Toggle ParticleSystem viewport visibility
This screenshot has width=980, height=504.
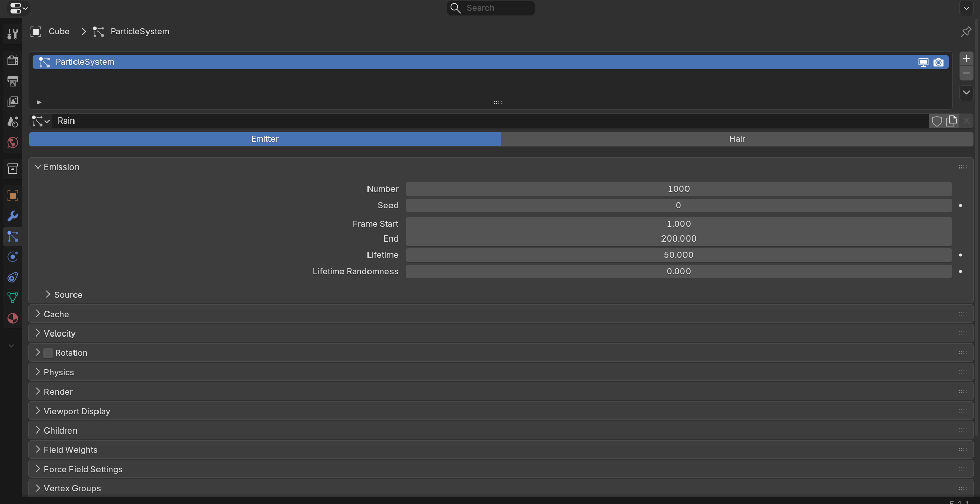923,62
